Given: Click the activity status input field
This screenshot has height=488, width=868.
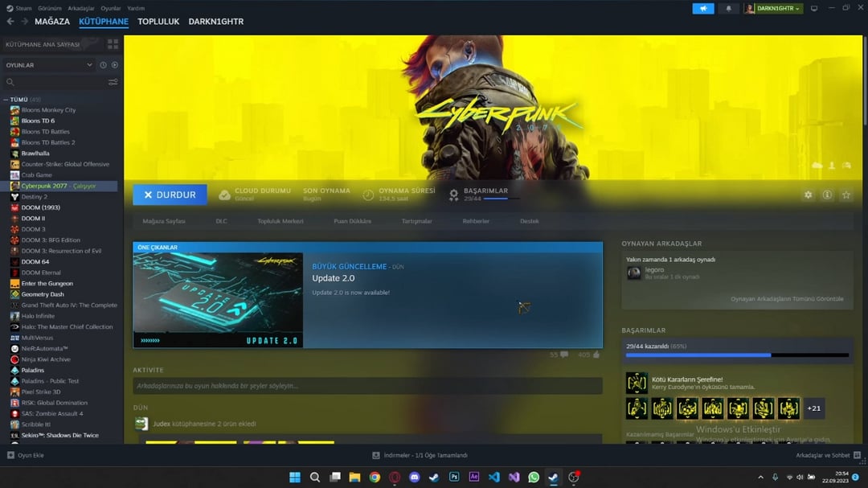Looking at the screenshot, I should tap(367, 386).
